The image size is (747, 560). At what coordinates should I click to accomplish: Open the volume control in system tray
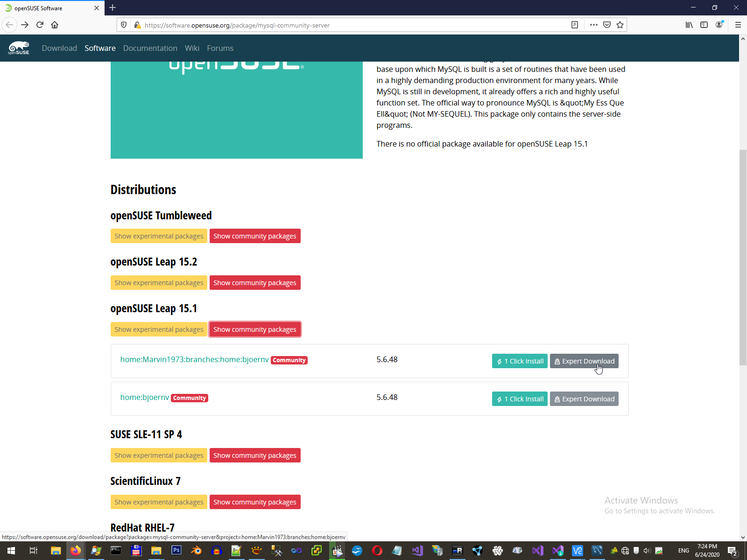coord(647,551)
